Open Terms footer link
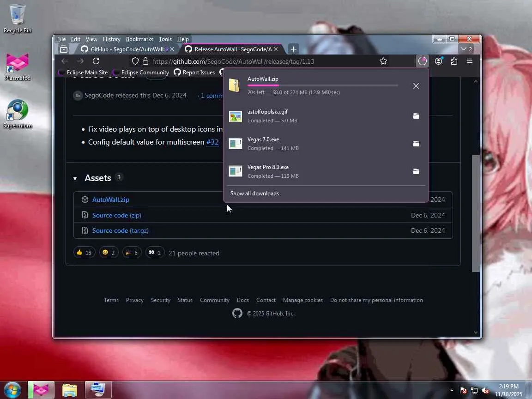The width and height of the screenshot is (532, 399). pyautogui.click(x=111, y=300)
